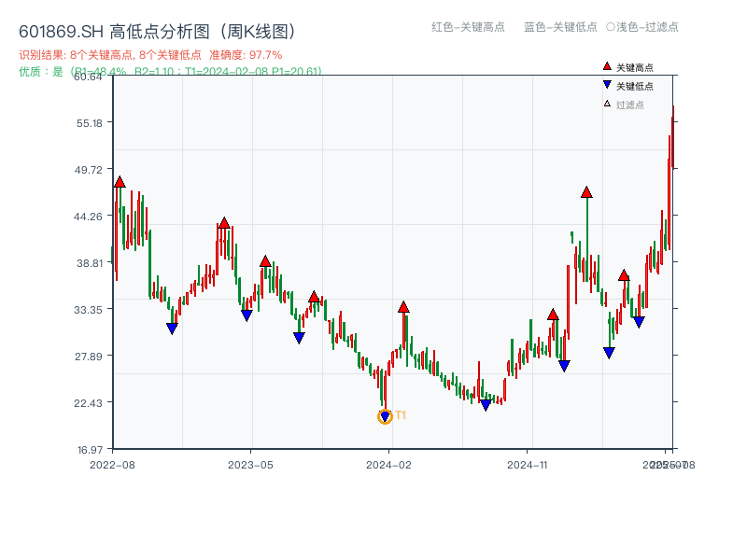Select red key-high triangle near 32.7 after 2024-11

553,315
